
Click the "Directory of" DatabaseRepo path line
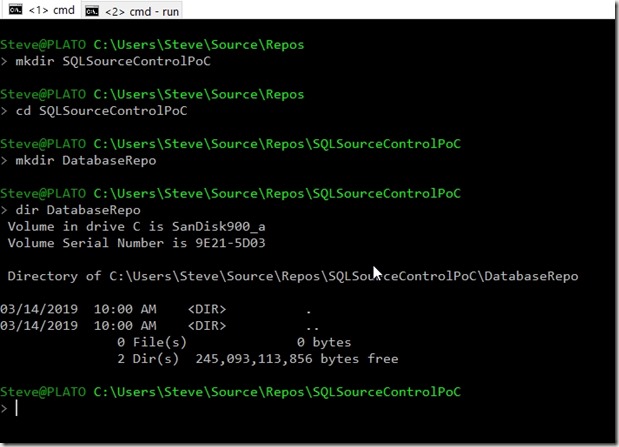(292, 275)
